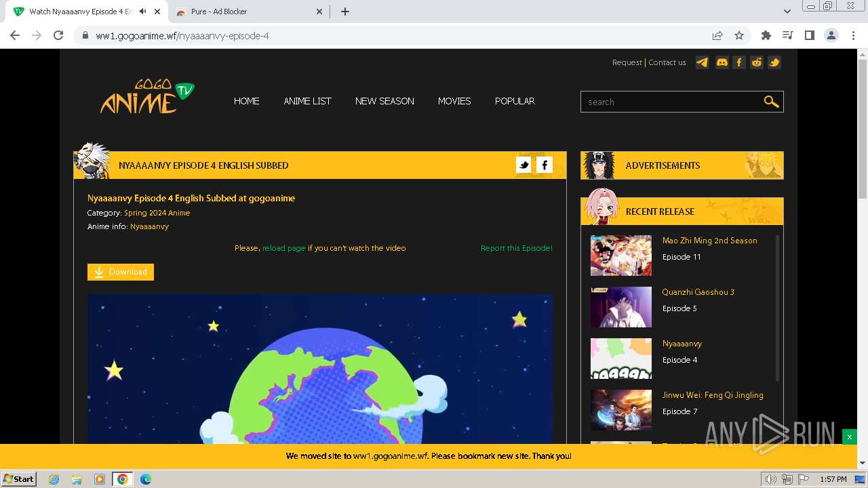Launch Internet Explorer from taskbar
The image size is (868, 488).
point(54,479)
